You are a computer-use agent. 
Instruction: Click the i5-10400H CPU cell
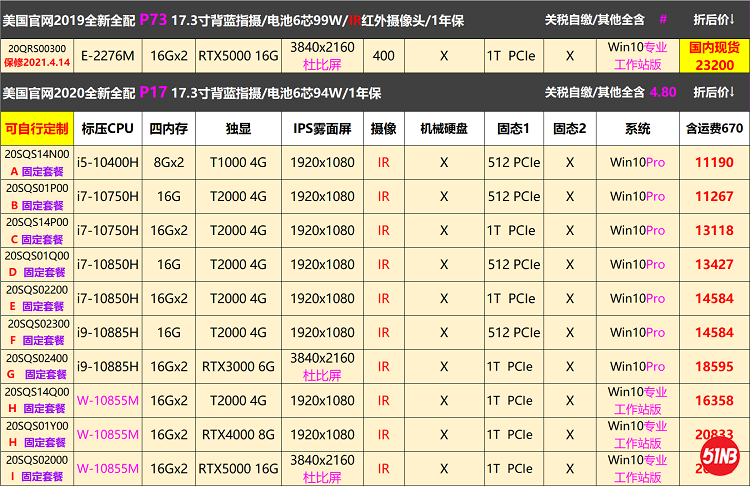click(108, 163)
